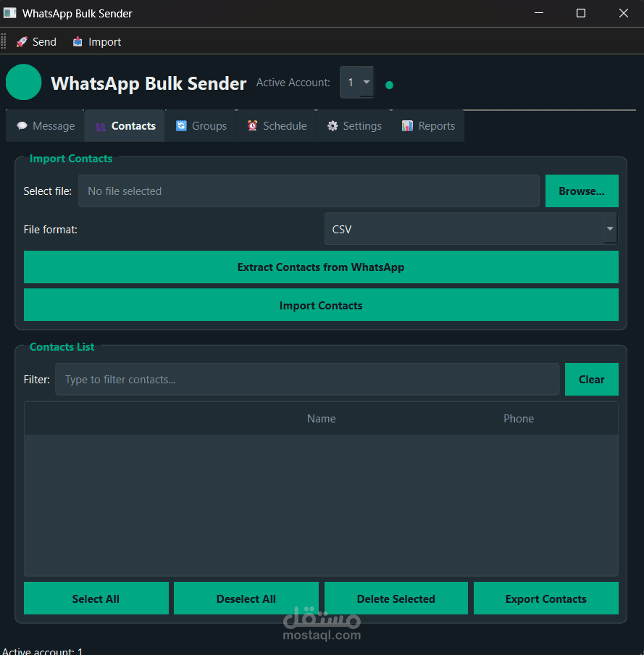Clear the contacts filter
The height and width of the screenshot is (655, 644).
click(x=591, y=379)
